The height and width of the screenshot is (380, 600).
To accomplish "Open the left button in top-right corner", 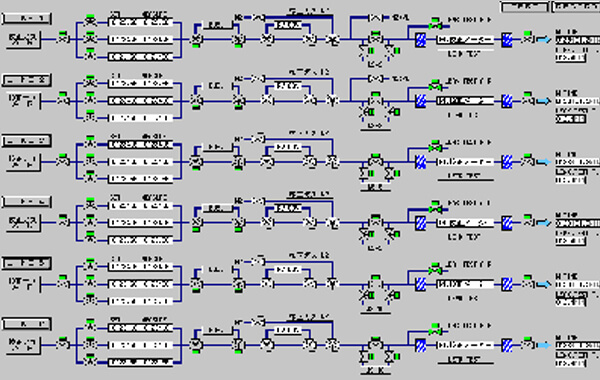I will coord(524,7).
